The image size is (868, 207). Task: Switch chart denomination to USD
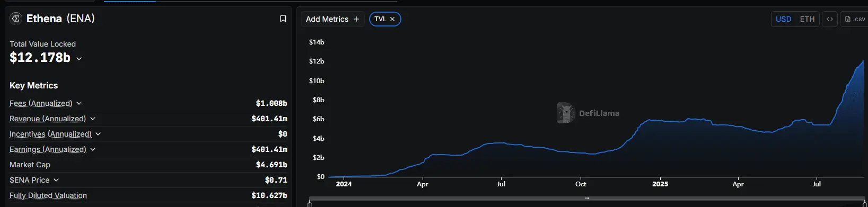(x=783, y=19)
